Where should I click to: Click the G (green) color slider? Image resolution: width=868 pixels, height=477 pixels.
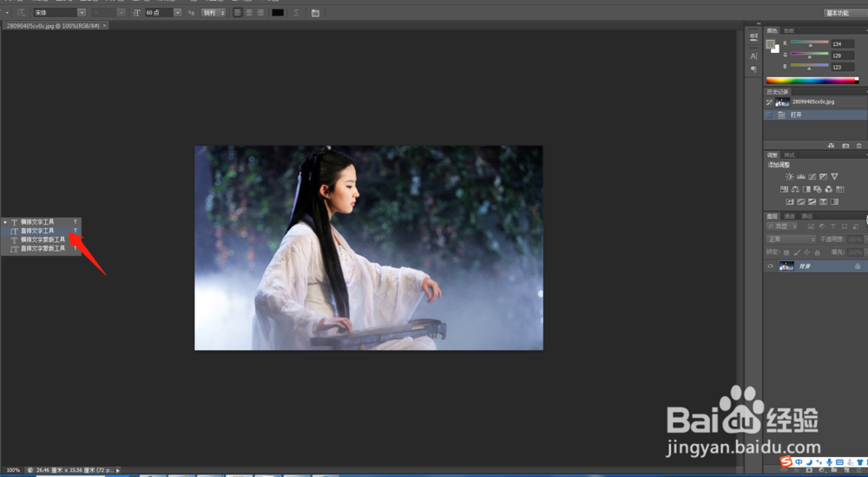click(809, 55)
